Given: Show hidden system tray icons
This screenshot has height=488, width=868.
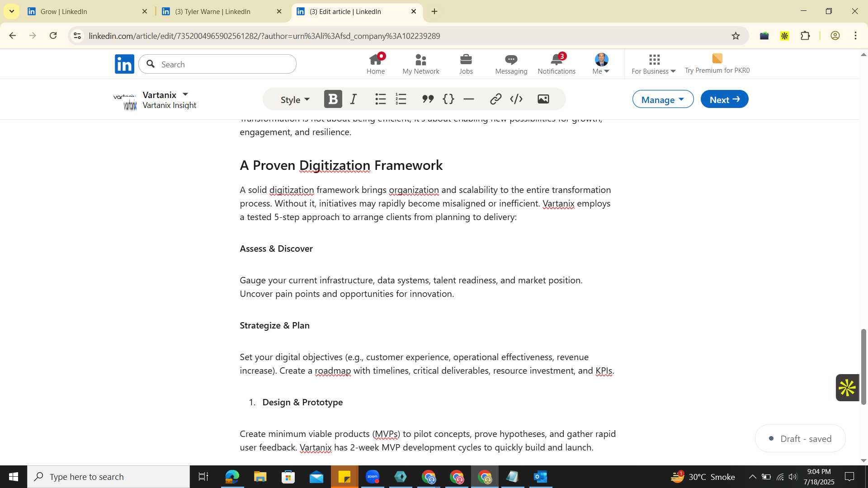Looking at the screenshot, I should tap(752, 477).
